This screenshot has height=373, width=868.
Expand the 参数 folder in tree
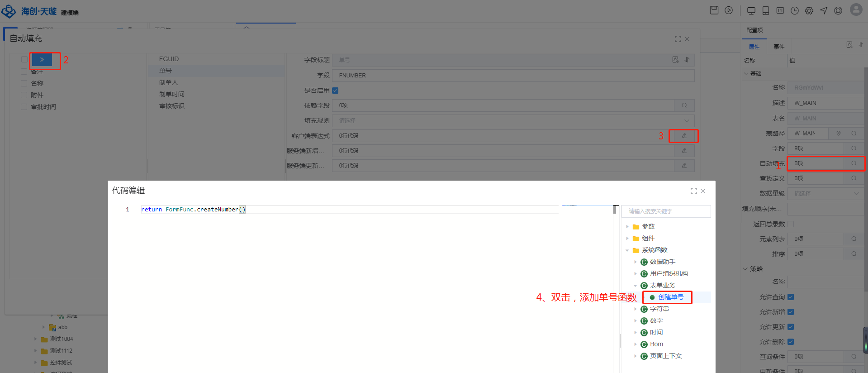click(x=627, y=226)
